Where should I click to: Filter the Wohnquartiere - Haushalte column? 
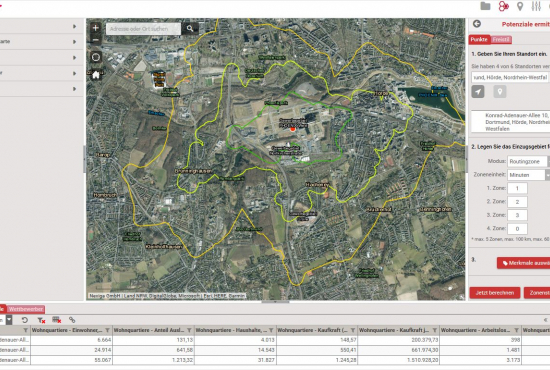point(271,330)
